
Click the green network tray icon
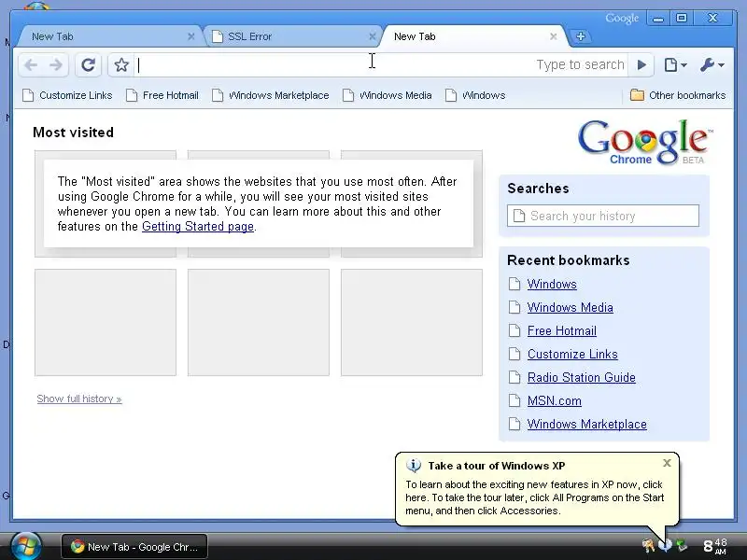tap(683, 546)
